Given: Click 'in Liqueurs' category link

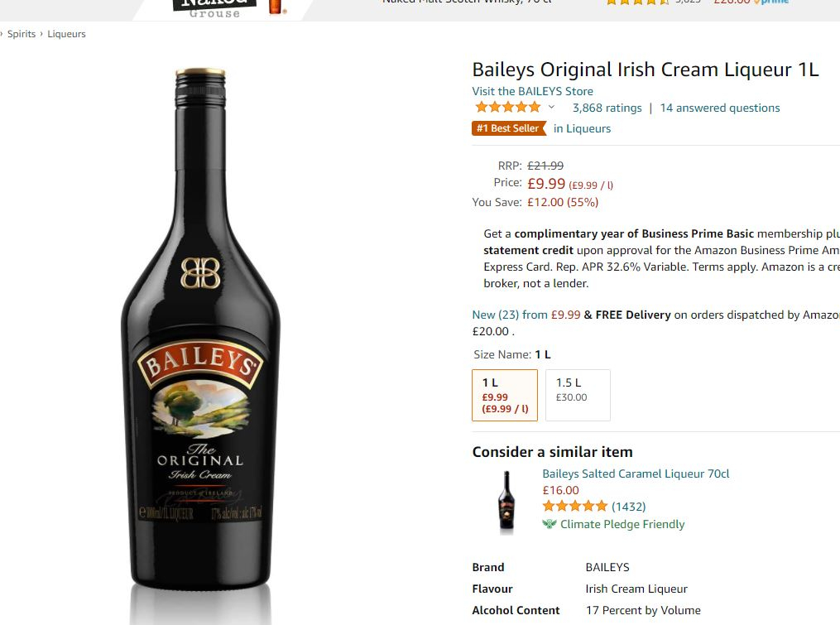Looking at the screenshot, I should click(x=582, y=128).
